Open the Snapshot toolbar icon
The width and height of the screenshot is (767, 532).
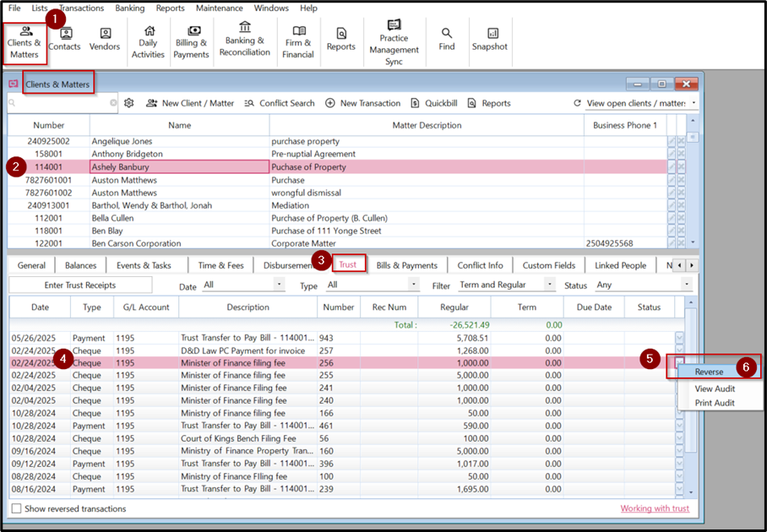point(490,40)
